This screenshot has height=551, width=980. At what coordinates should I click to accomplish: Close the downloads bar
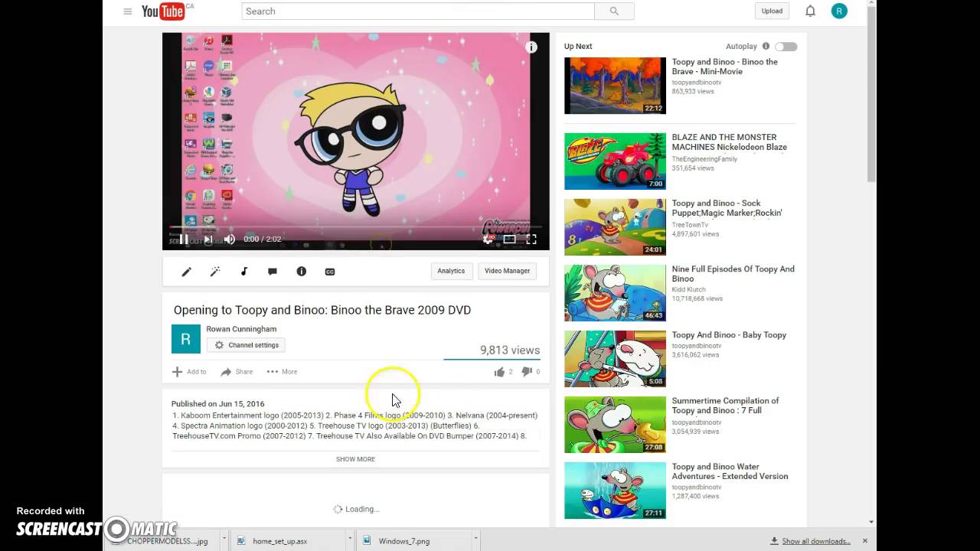pyautogui.click(x=865, y=541)
